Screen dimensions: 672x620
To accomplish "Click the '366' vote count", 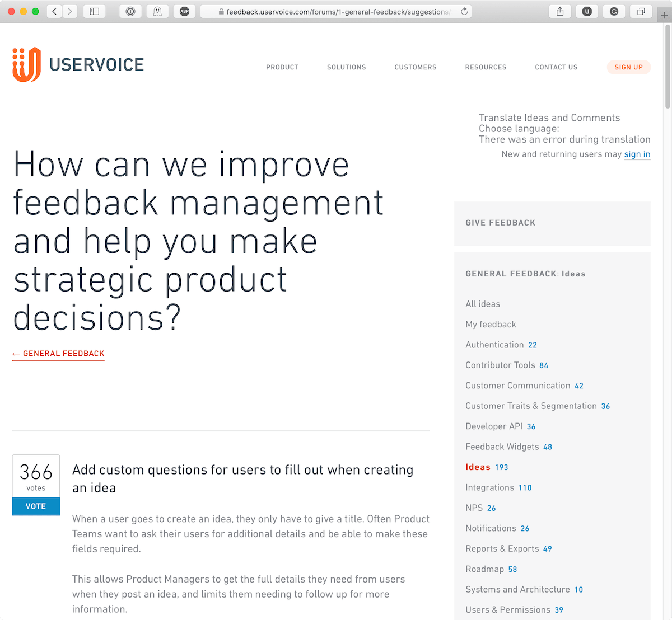I will [x=36, y=472].
